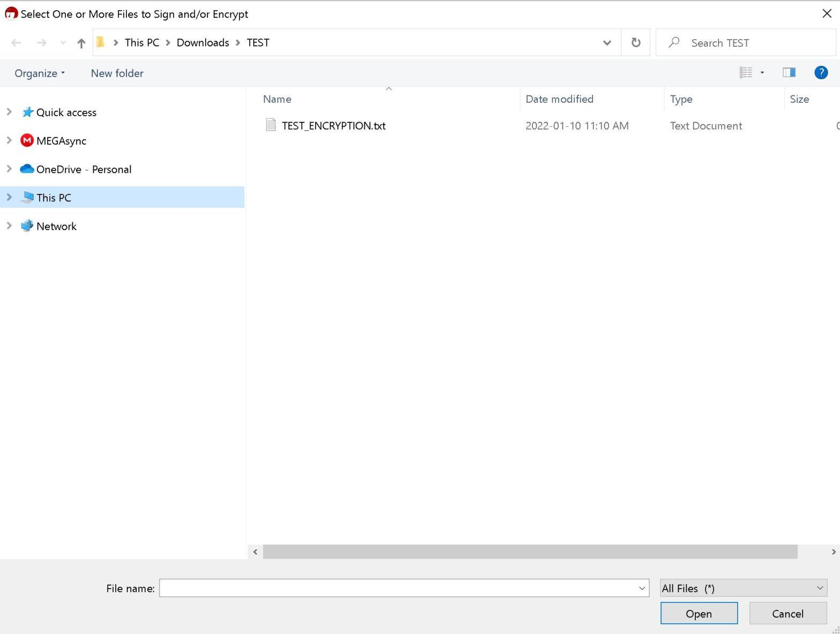The image size is (840, 634).
Task: Click the folder icon in address bar
Action: coord(100,42)
